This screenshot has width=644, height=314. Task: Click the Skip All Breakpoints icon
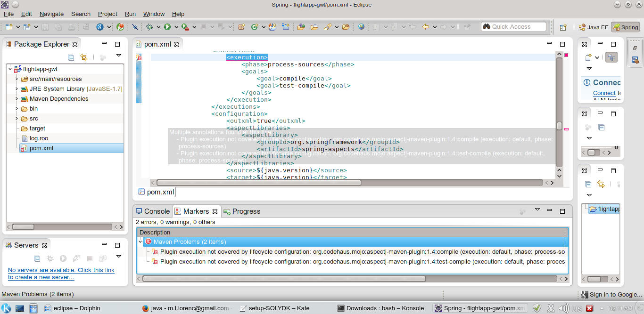pyautogui.click(x=135, y=27)
